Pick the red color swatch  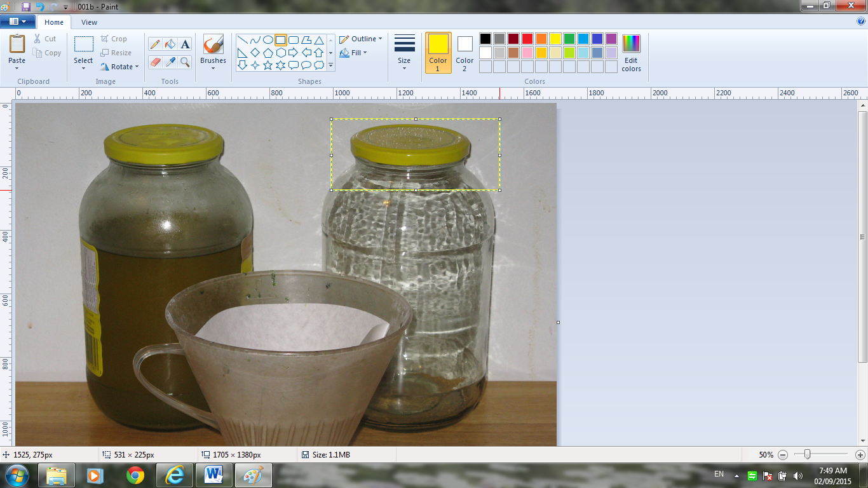click(x=527, y=39)
